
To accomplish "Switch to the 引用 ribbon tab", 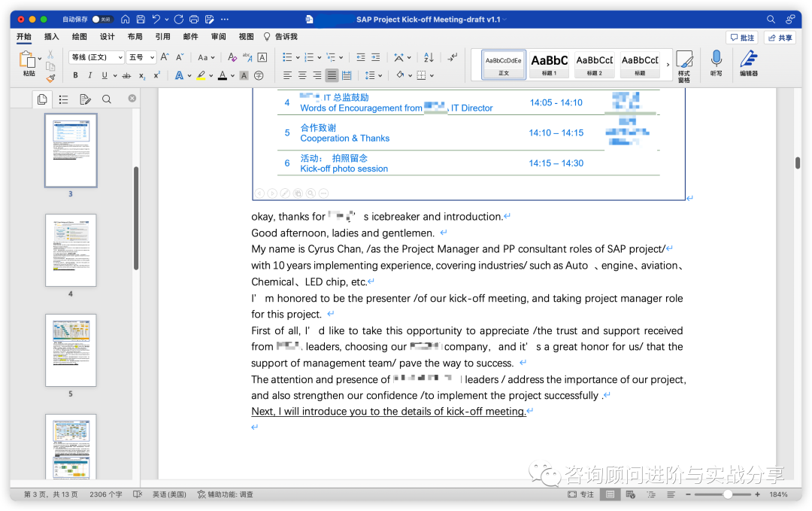I will (162, 36).
